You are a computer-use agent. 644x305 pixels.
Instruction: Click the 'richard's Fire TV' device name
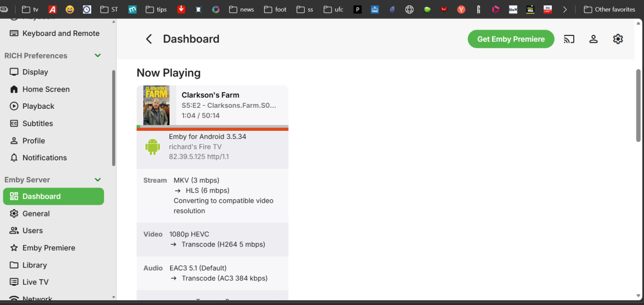click(195, 147)
